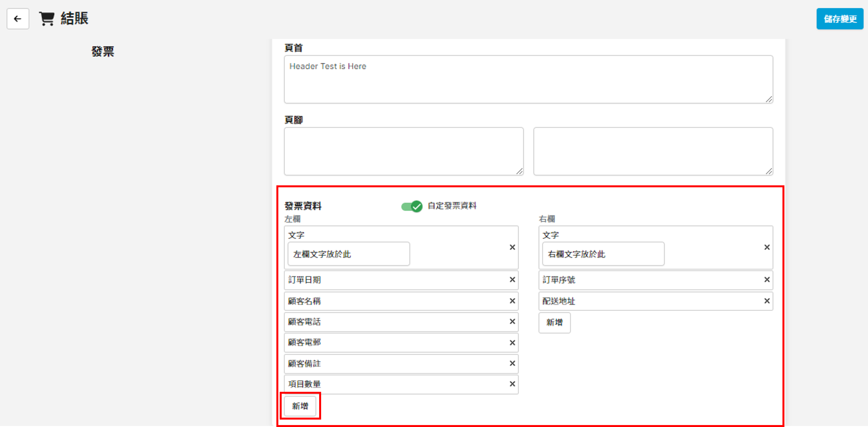Delete the 顧客電話 row
The width and height of the screenshot is (868, 427).
(512, 322)
